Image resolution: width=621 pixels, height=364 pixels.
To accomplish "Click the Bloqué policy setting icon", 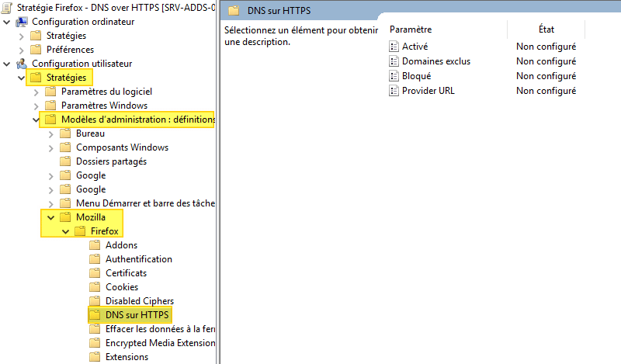I will [394, 76].
